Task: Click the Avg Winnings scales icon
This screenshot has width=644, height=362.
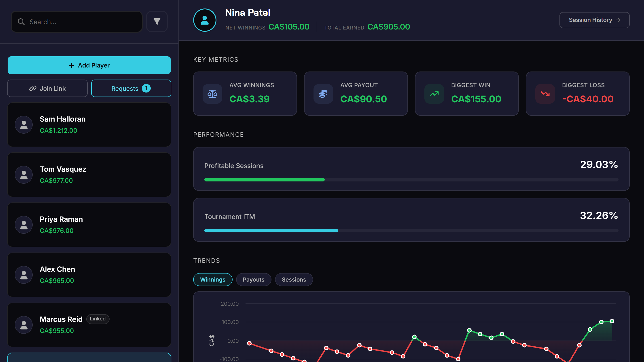Action: point(212,94)
